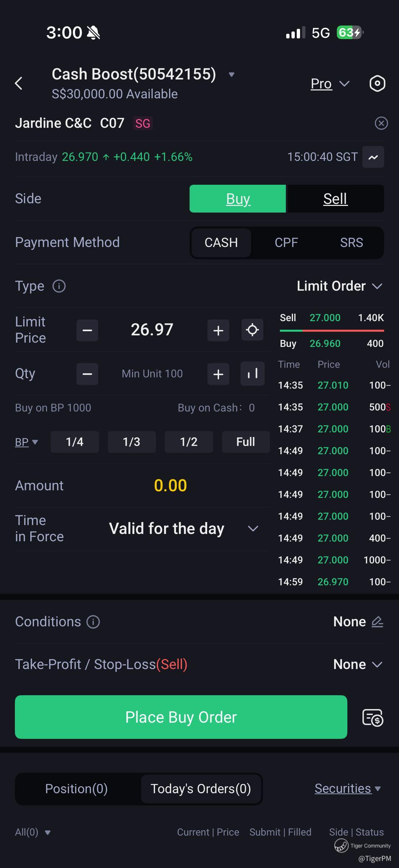This screenshot has height=868, width=399.
Task: Select the Buy bid price 26.960
Action: pyautogui.click(x=325, y=344)
